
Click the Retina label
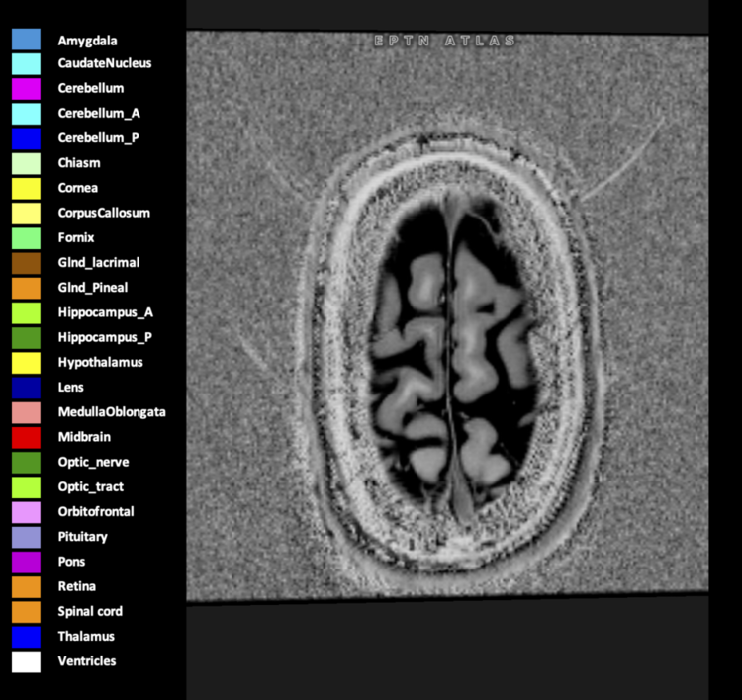[x=76, y=586]
